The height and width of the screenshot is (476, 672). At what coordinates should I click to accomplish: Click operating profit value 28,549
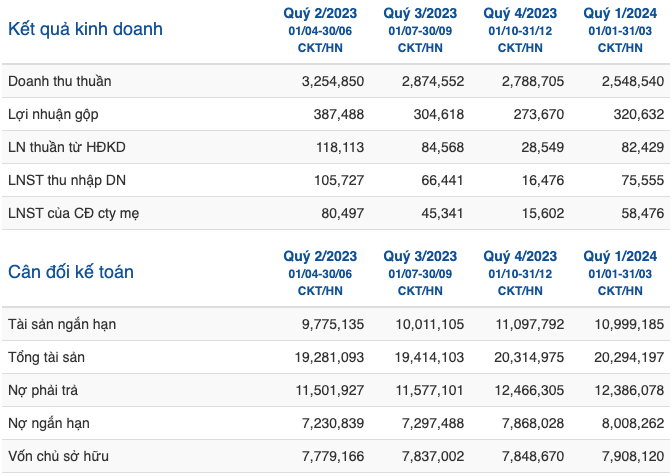(543, 147)
